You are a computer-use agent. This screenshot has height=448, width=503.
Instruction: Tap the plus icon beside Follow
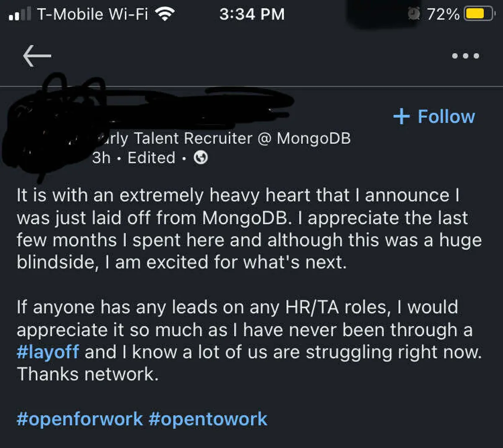(x=401, y=117)
